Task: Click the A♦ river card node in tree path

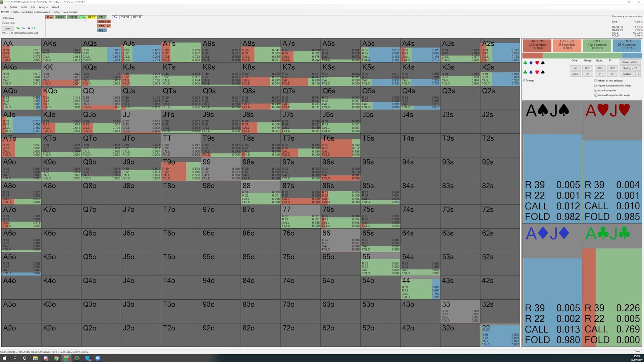Action: [115, 17]
